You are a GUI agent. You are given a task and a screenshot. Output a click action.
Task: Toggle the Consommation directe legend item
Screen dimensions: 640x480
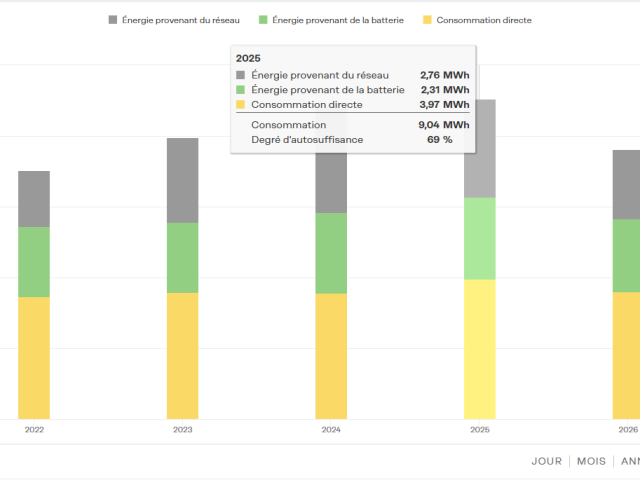click(x=478, y=20)
